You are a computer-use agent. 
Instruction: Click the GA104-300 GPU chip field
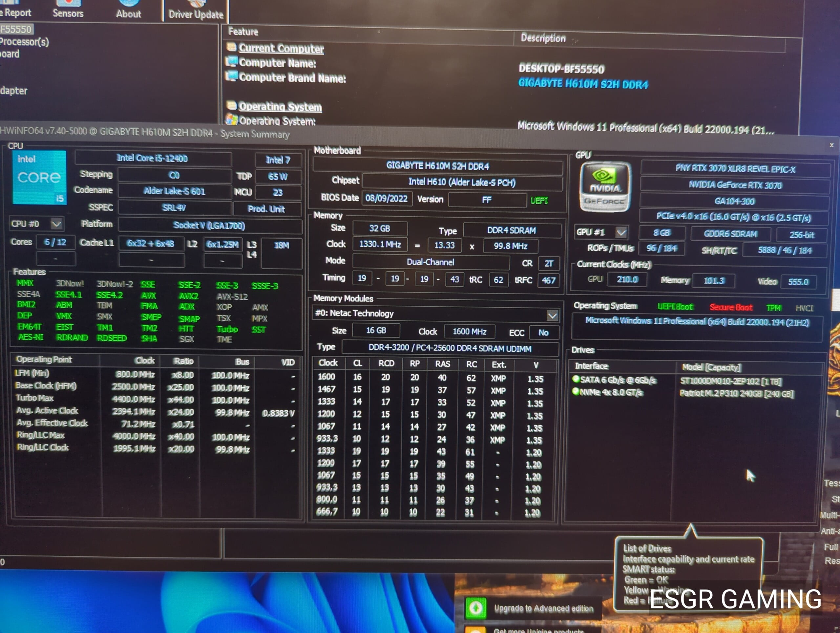734,201
